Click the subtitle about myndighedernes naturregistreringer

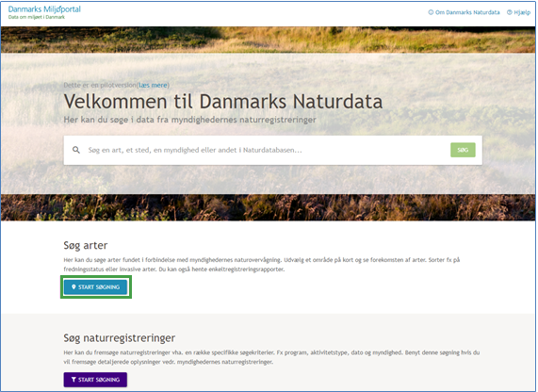(190, 120)
